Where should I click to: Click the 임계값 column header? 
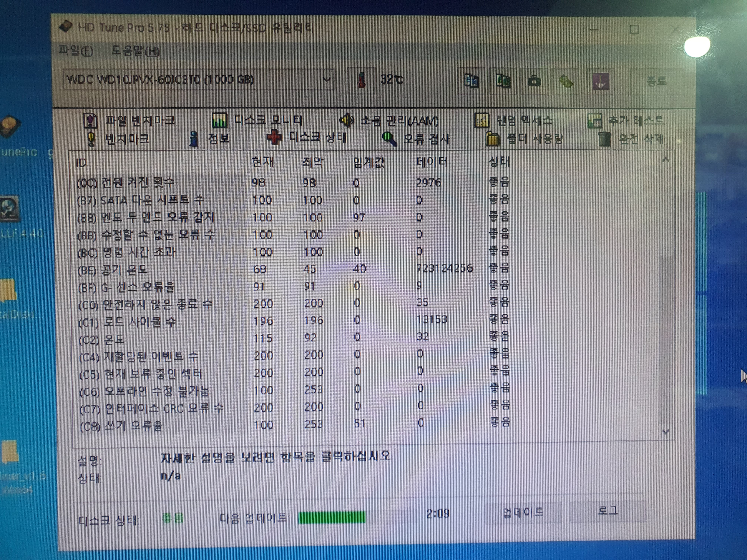pos(368,162)
